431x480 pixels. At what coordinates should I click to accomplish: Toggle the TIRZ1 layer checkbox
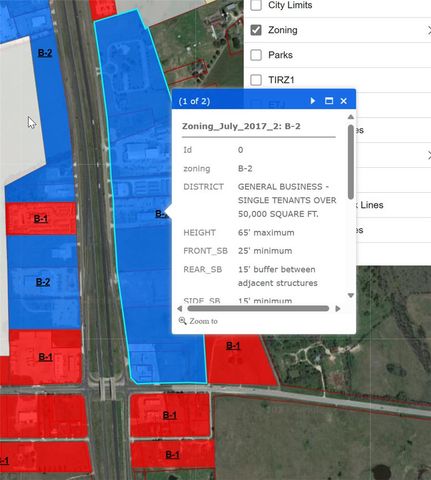(x=256, y=80)
